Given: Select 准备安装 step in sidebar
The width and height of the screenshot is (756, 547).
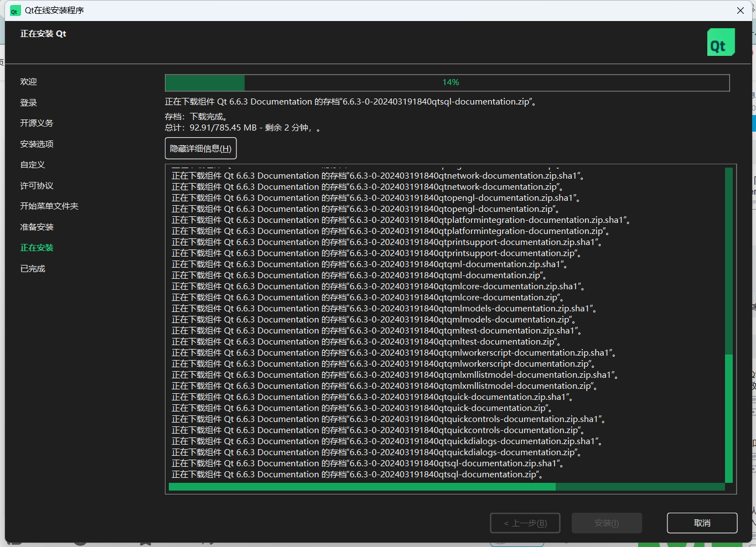Looking at the screenshot, I should click(x=37, y=227).
